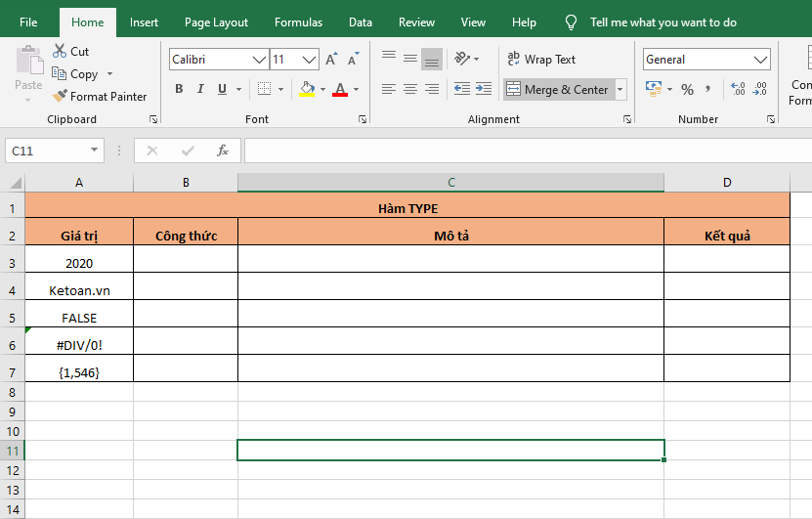This screenshot has width=812, height=519.
Task: Switch to the Formulas tab
Action: pos(298,22)
